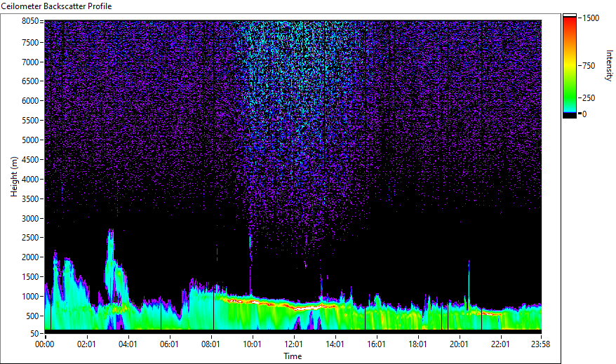The width and height of the screenshot is (616, 364).
Task: Click the 08:01 time axis label
Action: click(x=210, y=344)
